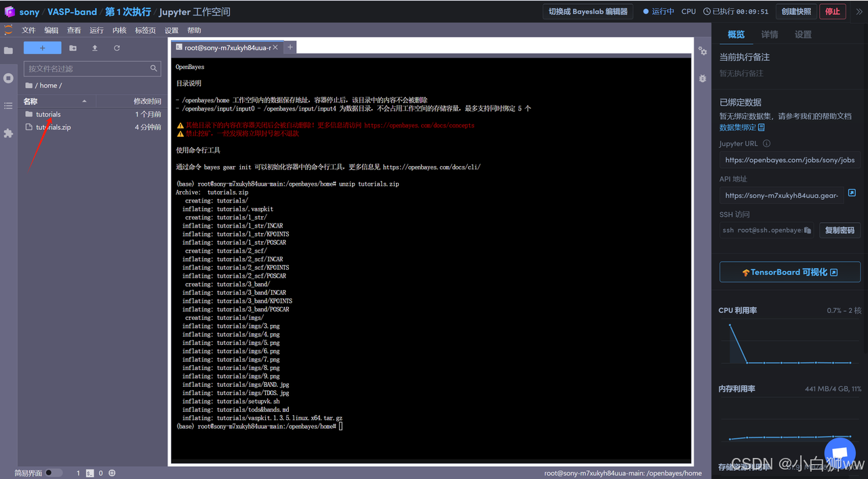Click the file name filter input
Image resolution: width=868 pixels, height=479 pixels.
pyautogui.click(x=92, y=68)
